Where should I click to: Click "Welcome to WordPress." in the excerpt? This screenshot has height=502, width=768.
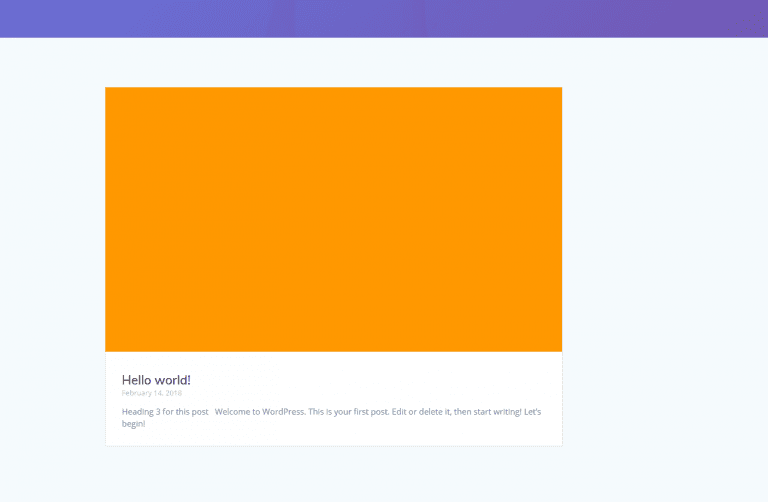click(259, 412)
